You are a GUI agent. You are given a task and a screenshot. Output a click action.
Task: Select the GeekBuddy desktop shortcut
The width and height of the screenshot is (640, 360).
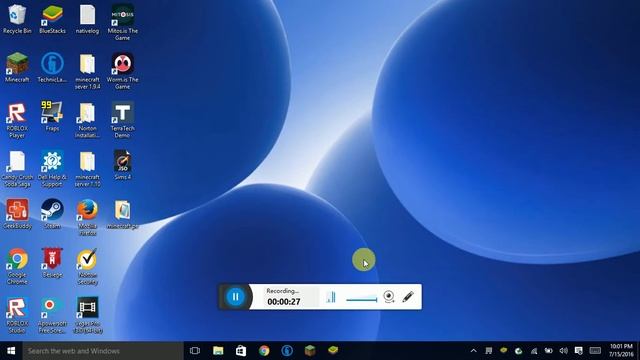(x=17, y=214)
